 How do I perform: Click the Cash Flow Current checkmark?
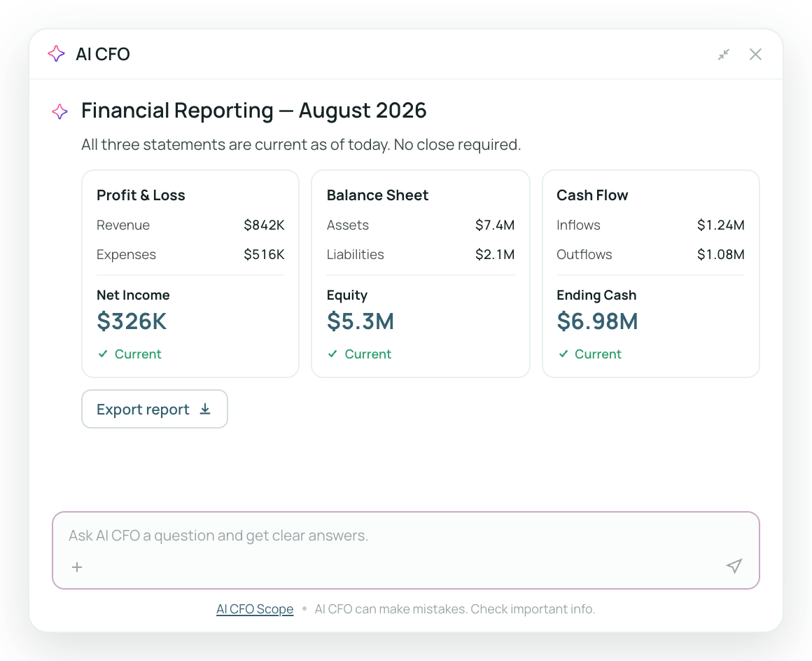[563, 354]
